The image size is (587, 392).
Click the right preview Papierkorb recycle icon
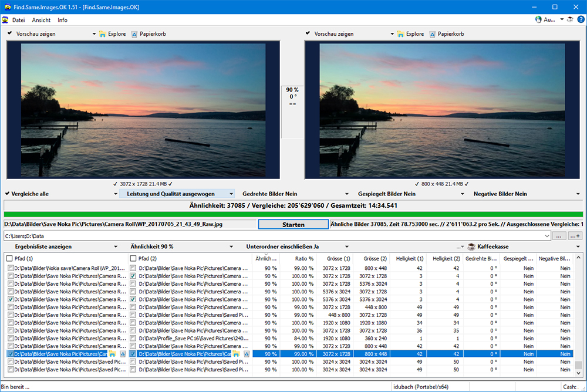(x=432, y=34)
